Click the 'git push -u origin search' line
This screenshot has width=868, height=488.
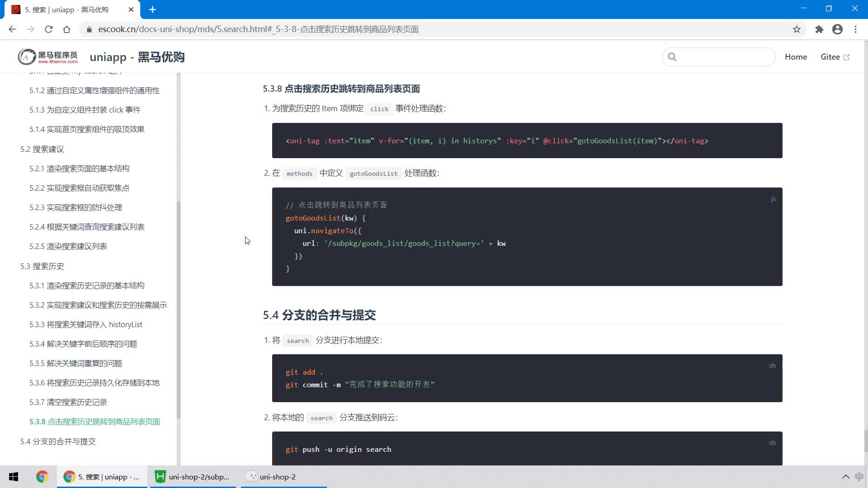click(338, 450)
